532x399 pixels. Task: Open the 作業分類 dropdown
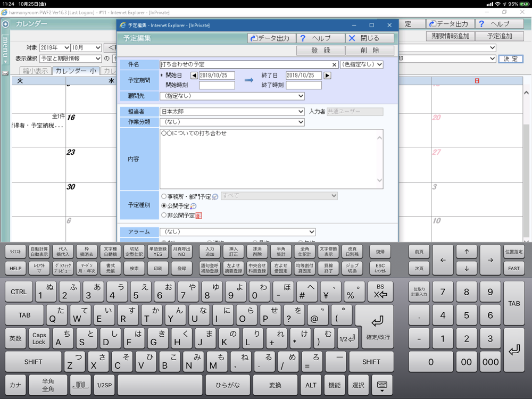[232, 122]
